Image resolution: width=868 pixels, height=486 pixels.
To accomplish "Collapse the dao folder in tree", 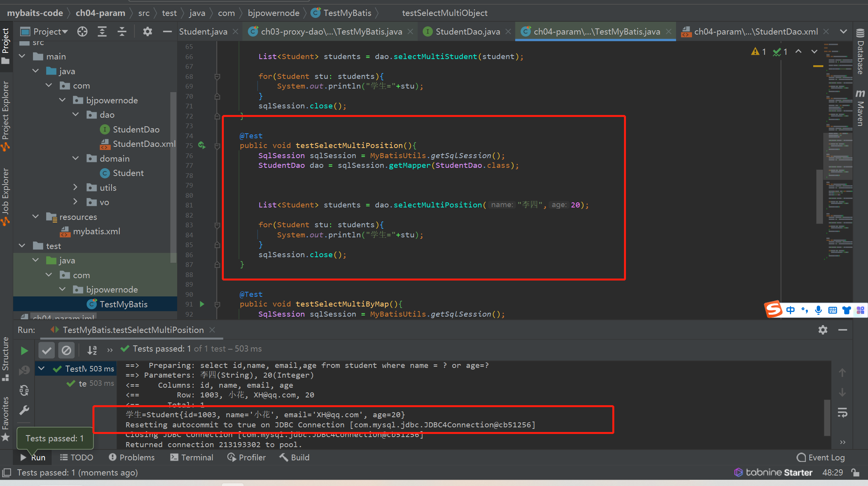I will pos(76,115).
